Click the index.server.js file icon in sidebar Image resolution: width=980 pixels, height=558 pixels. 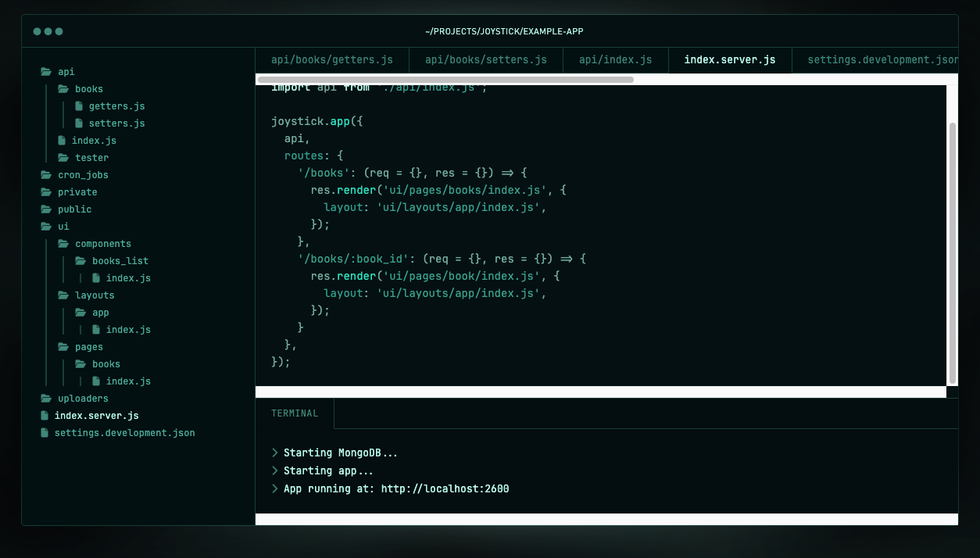click(45, 416)
